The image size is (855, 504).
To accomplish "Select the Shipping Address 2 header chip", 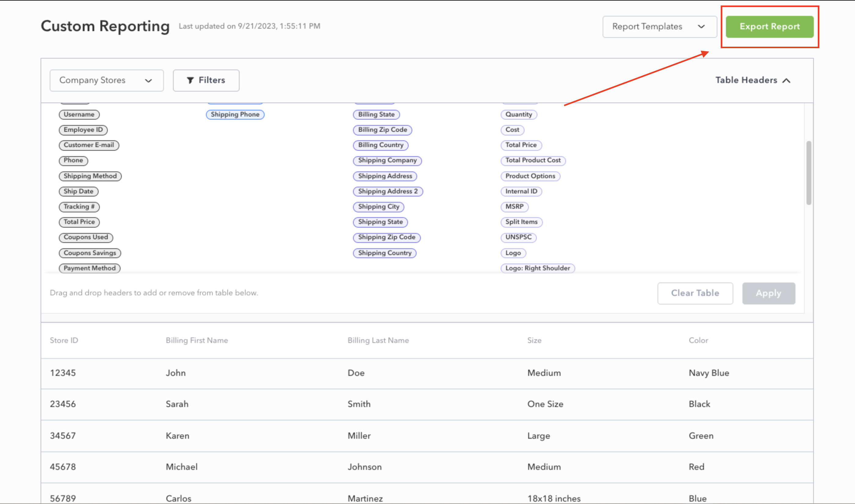I will [388, 191].
